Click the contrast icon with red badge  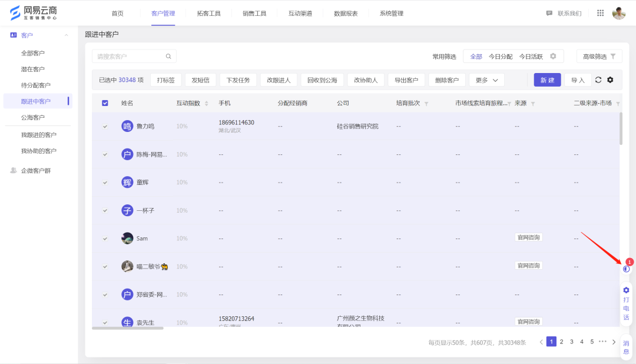[x=626, y=268]
